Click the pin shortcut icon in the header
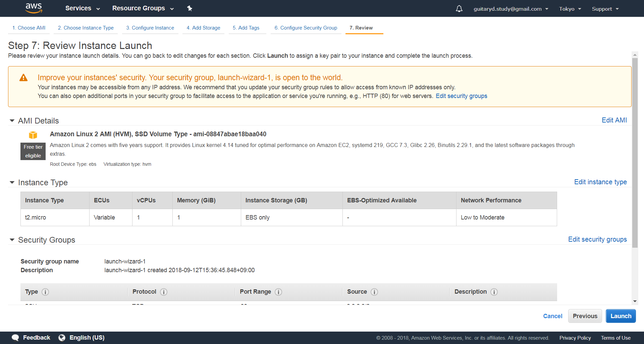The height and width of the screenshot is (344, 644). (190, 8)
